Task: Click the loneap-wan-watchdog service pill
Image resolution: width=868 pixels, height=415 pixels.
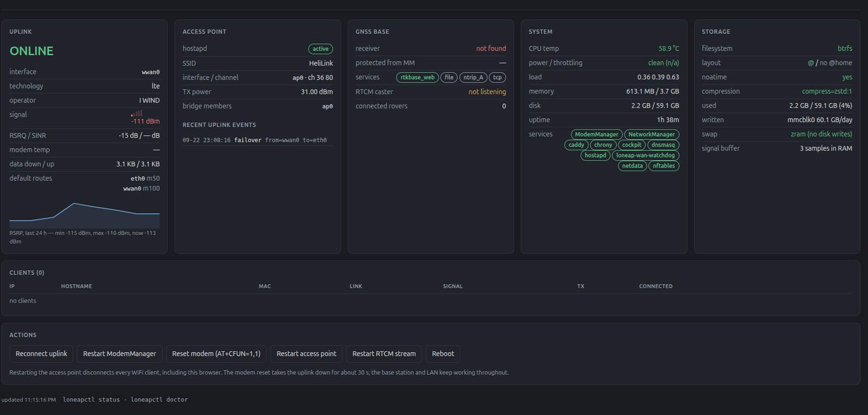Action: pos(646,155)
